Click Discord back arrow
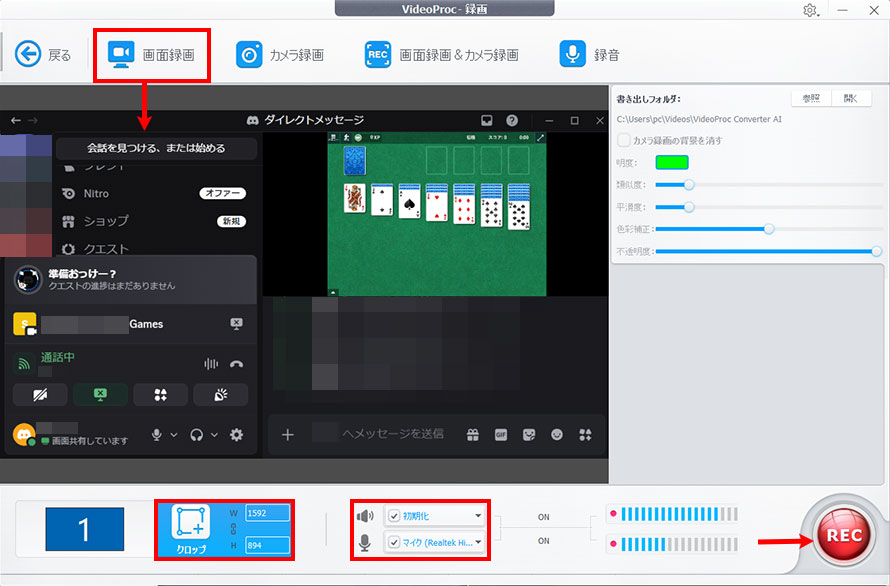The height and width of the screenshot is (586, 890). click(x=16, y=120)
